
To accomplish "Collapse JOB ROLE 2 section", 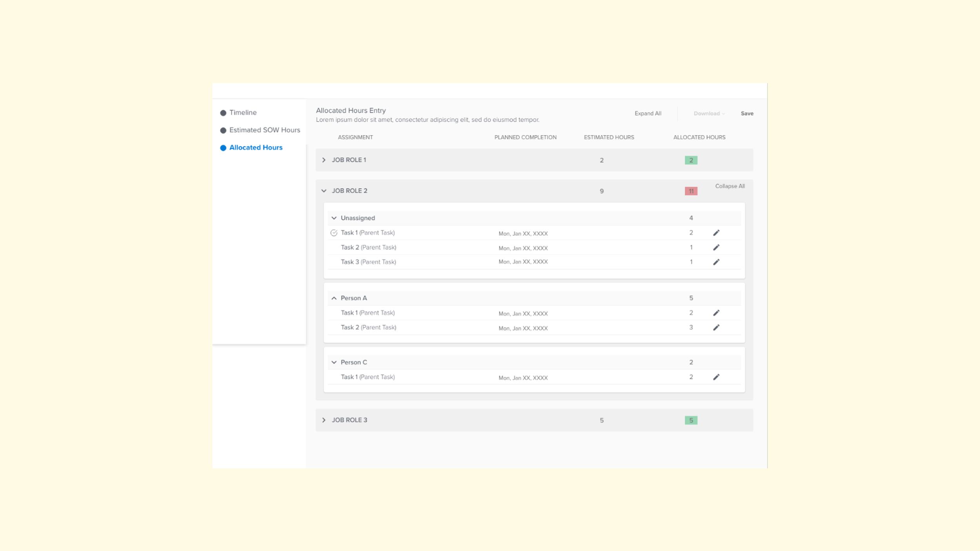I will [323, 191].
